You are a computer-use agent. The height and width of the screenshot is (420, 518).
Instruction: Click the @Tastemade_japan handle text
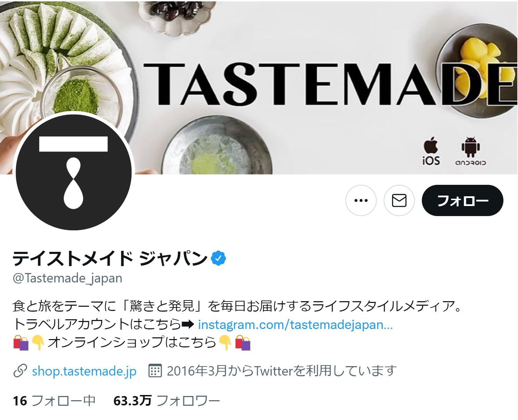[68, 278]
